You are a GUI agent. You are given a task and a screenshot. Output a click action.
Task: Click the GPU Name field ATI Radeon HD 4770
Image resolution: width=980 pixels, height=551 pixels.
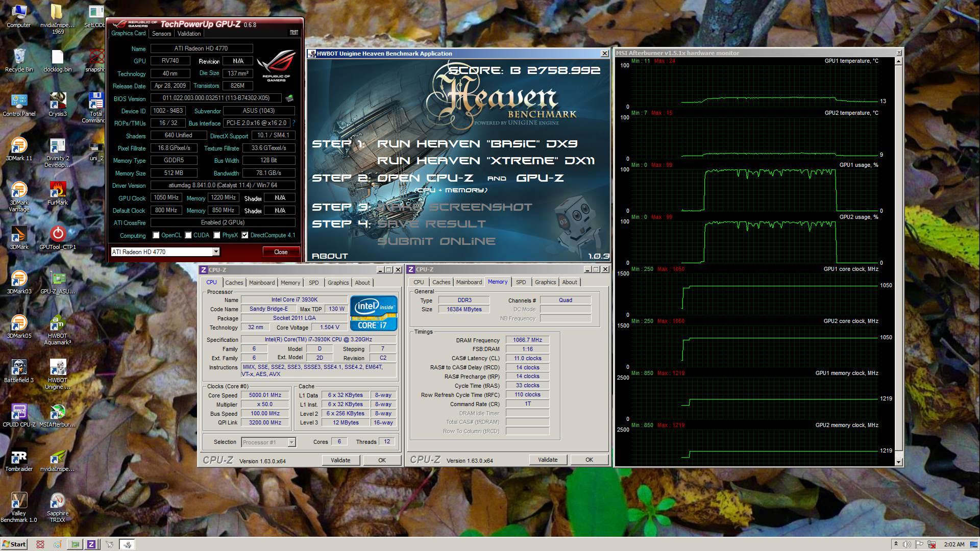point(202,48)
